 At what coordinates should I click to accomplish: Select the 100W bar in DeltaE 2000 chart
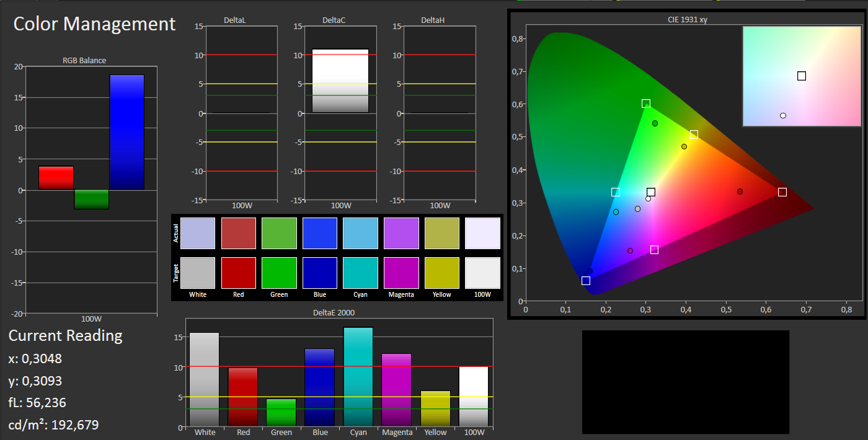coord(474,397)
